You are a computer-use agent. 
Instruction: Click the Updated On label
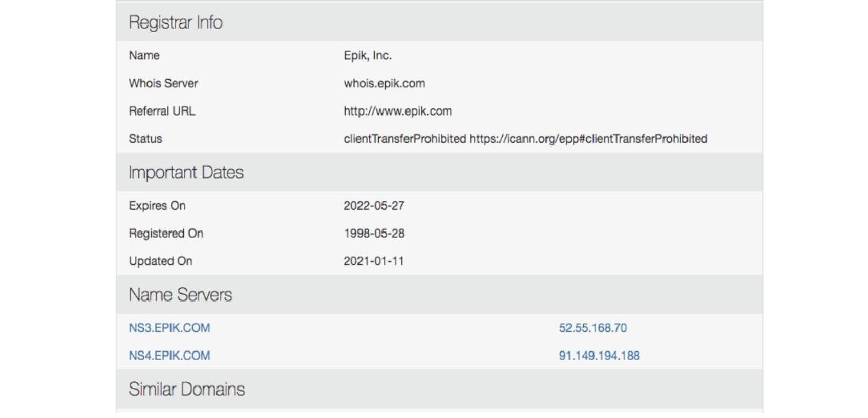coord(160,262)
